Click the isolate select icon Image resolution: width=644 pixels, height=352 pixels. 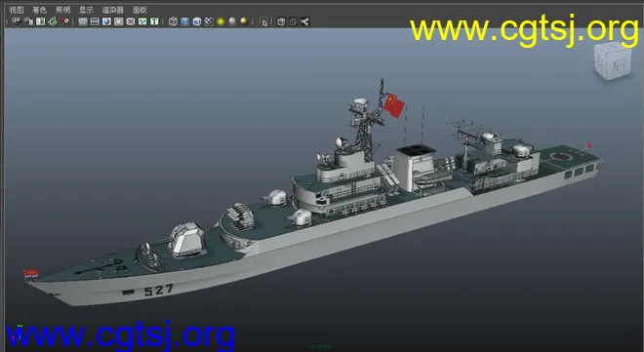(x=263, y=21)
